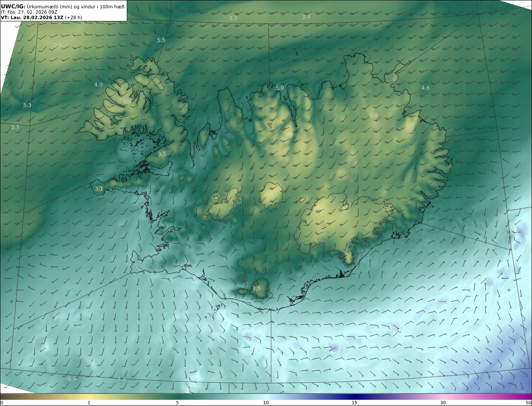Image resolution: width=532 pixels, height=406 pixels.
Task: Select the 2.4 value over the Westfjords
Action: click(x=127, y=101)
